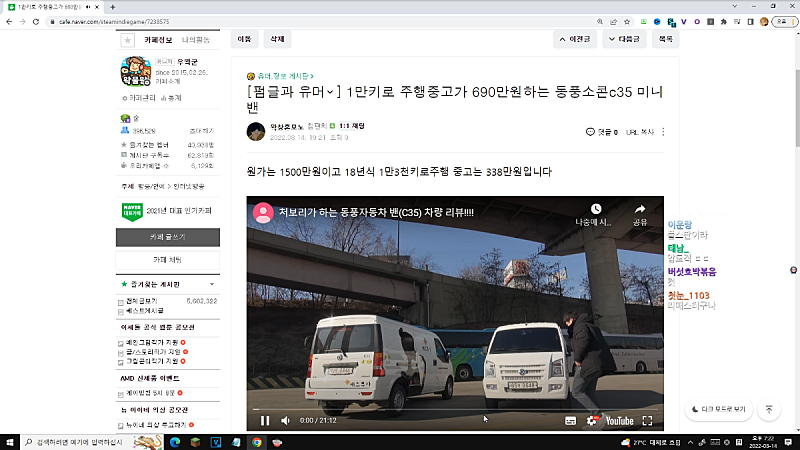Screen dimensions: 800x450
Task: Click the Chrome profile avatar
Action: coord(764,22)
